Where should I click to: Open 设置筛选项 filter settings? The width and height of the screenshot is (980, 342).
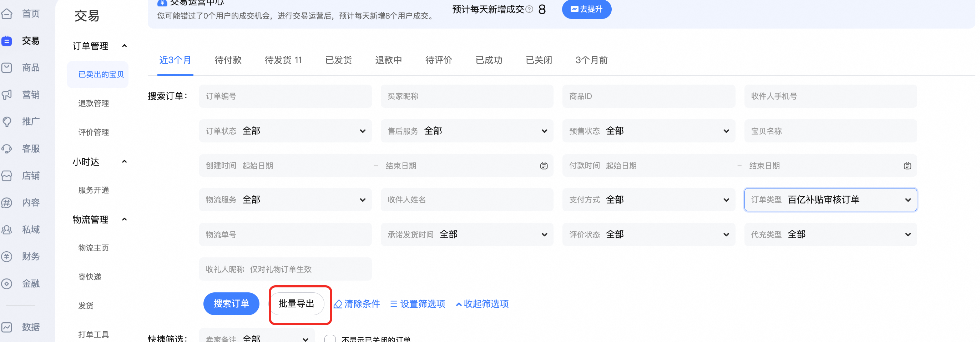[x=417, y=304]
